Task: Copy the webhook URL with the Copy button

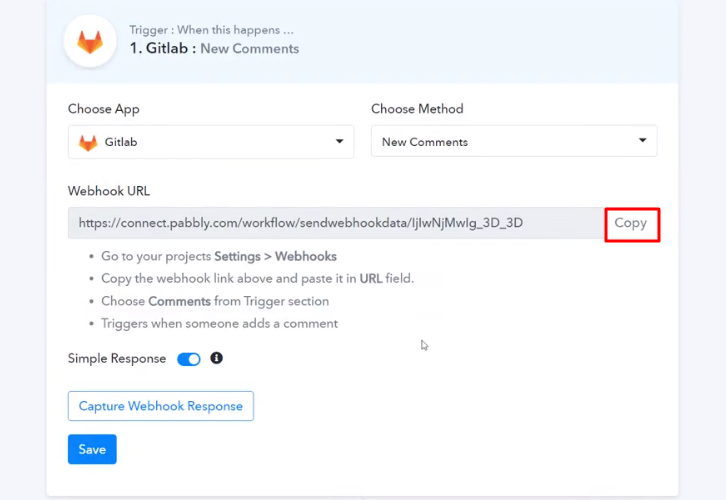Action: [632, 224]
